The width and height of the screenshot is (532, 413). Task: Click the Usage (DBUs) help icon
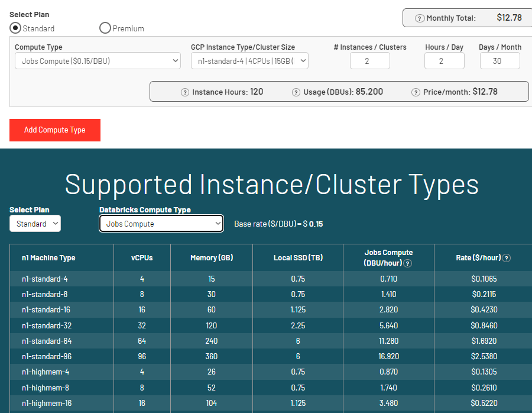[x=296, y=92]
